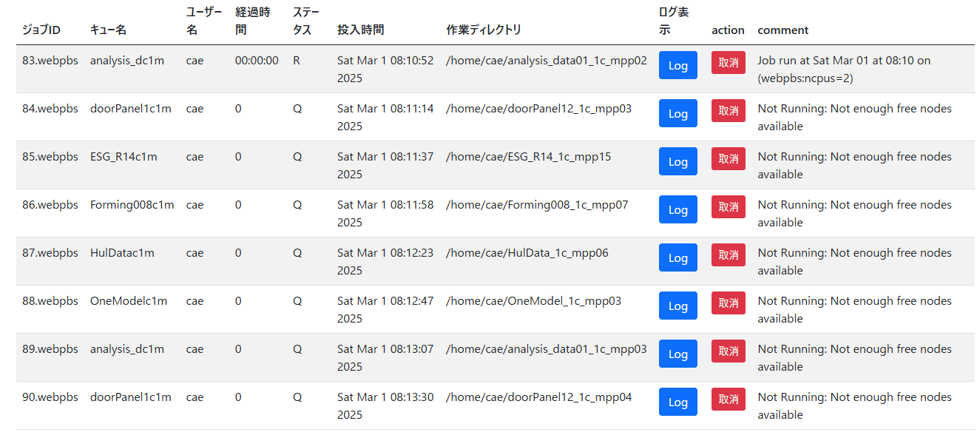Click the ジョブID column header

coord(41,30)
